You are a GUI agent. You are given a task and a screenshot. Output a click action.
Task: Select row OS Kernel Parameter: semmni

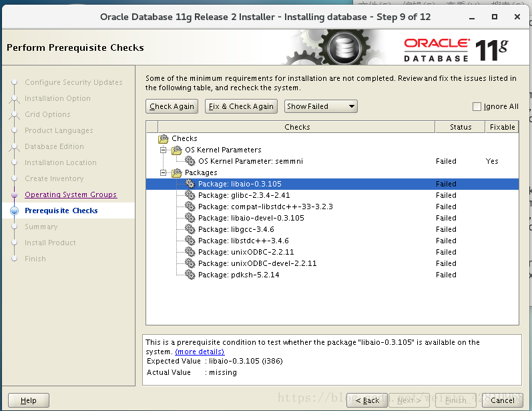[332, 161]
